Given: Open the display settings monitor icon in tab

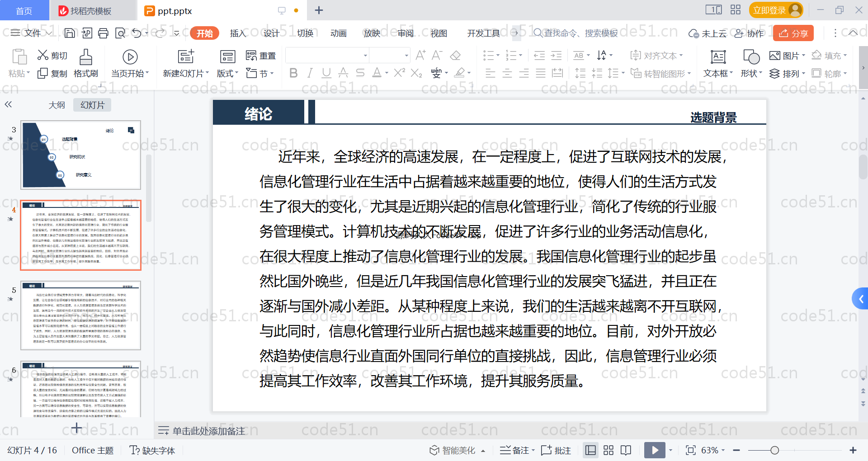Looking at the screenshot, I should (282, 10).
